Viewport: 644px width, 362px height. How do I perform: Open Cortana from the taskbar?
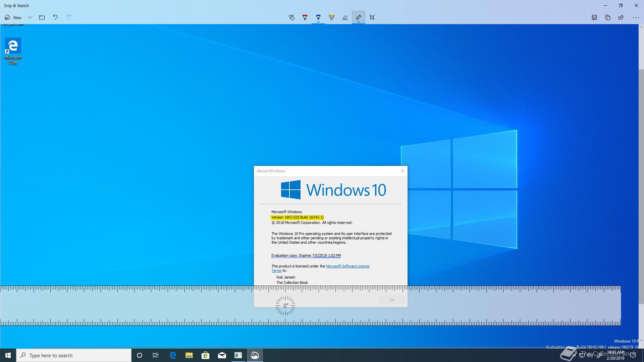click(x=140, y=355)
